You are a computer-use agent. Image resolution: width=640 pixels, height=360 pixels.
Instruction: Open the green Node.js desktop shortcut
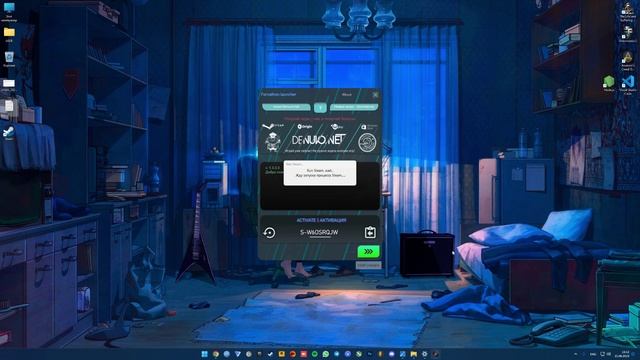click(609, 83)
